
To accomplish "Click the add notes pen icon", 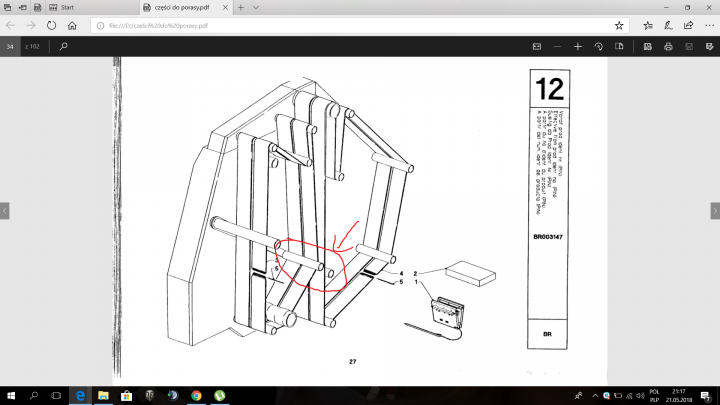I will point(667,25).
